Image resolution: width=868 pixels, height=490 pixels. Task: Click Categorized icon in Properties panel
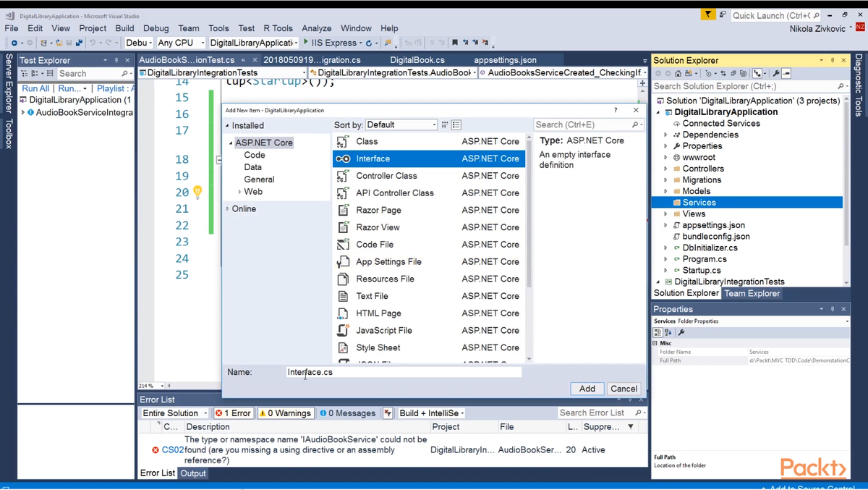click(x=658, y=332)
